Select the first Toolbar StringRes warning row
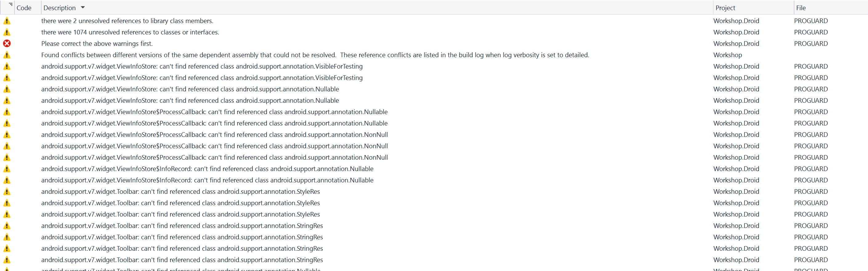 [434, 225]
